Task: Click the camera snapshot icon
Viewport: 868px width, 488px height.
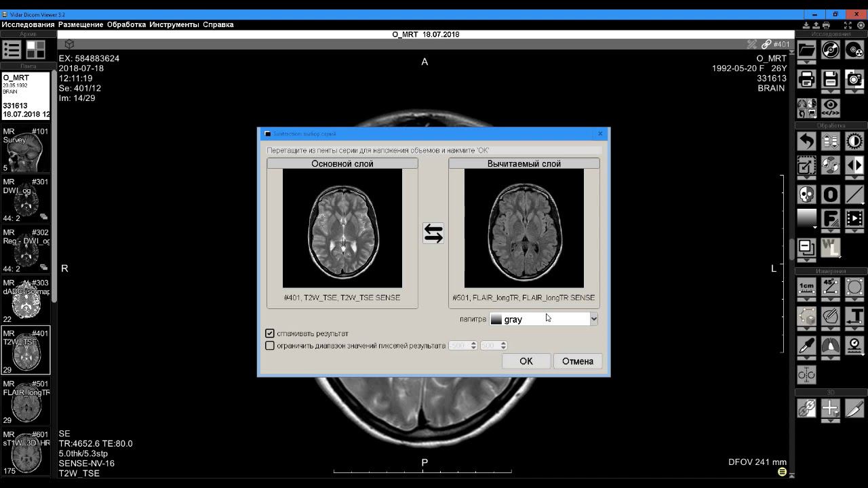Action: pos(854,79)
